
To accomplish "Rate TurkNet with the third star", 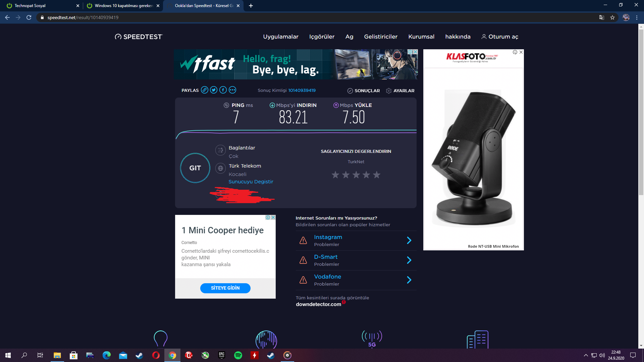I will (356, 175).
